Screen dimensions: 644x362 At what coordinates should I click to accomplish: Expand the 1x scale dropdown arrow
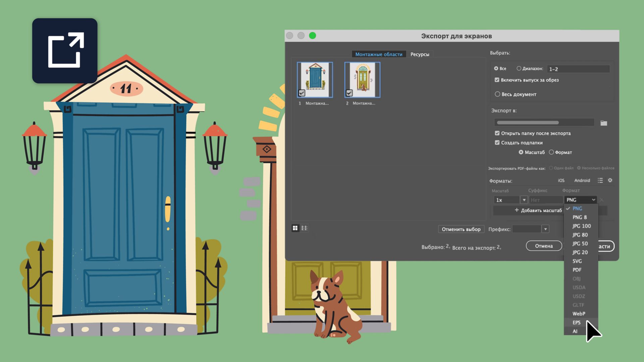coord(524,200)
